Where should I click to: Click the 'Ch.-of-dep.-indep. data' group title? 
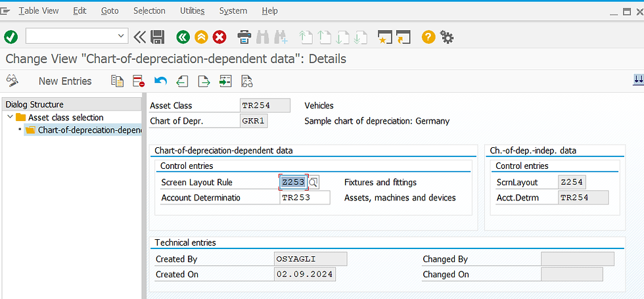[533, 150]
